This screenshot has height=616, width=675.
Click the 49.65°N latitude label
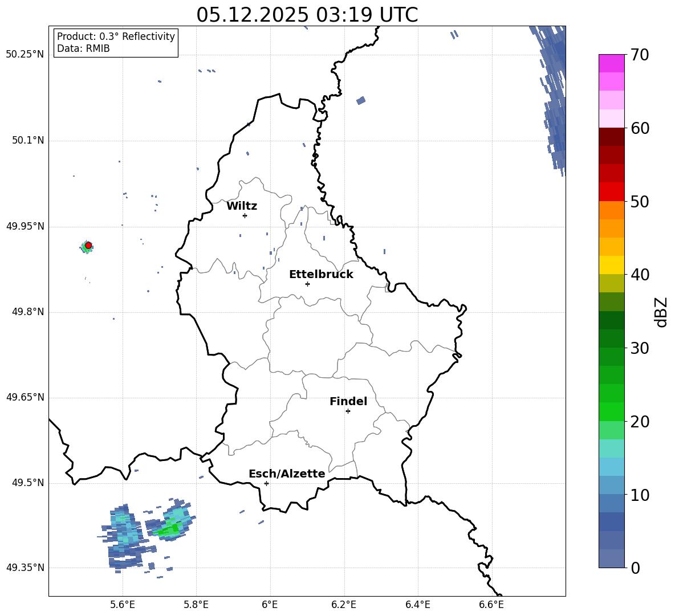coord(25,397)
